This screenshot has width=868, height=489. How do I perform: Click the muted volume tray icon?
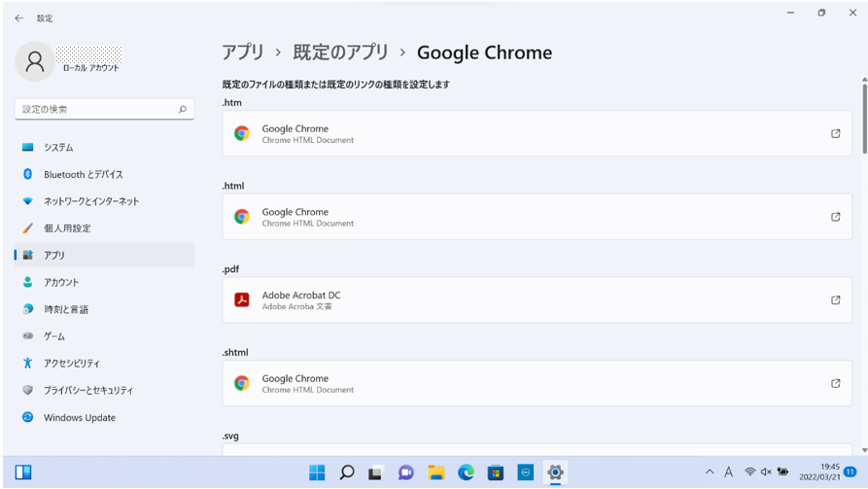pos(766,472)
